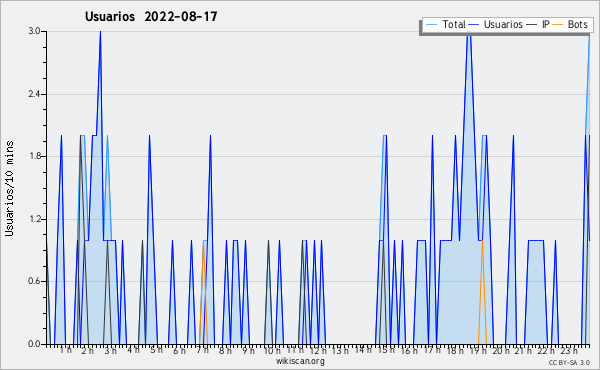The image size is (600, 370).
Task: Click the 0.6 y-axis value
Action: (35, 282)
